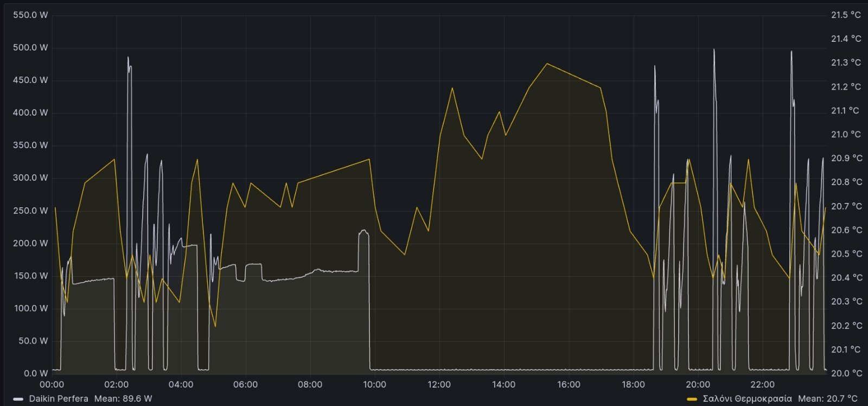Image resolution: width=868 pixels, height=406 pixels.
Task: Click the white Daikin Perfera legend color swatch
Action: [x=18, y=399]
